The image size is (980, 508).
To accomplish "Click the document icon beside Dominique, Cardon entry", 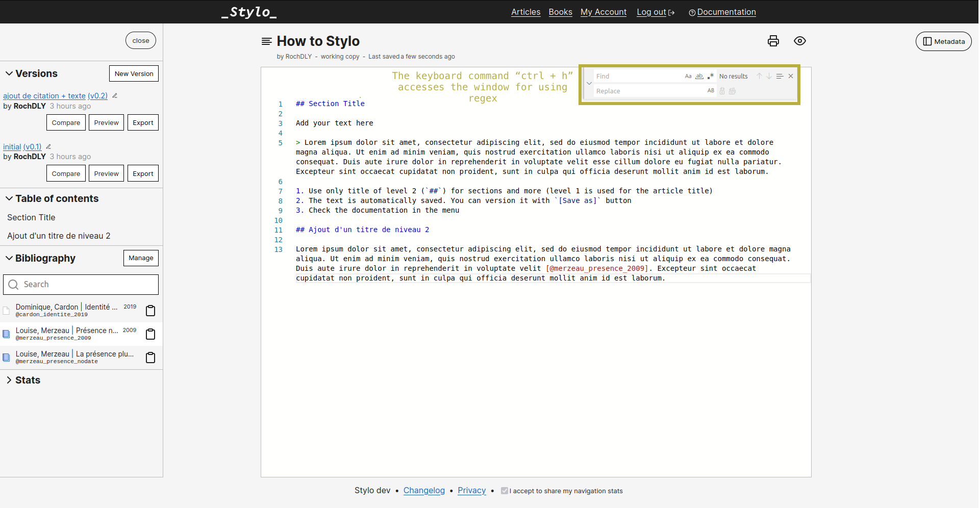I will pos(7,311).
